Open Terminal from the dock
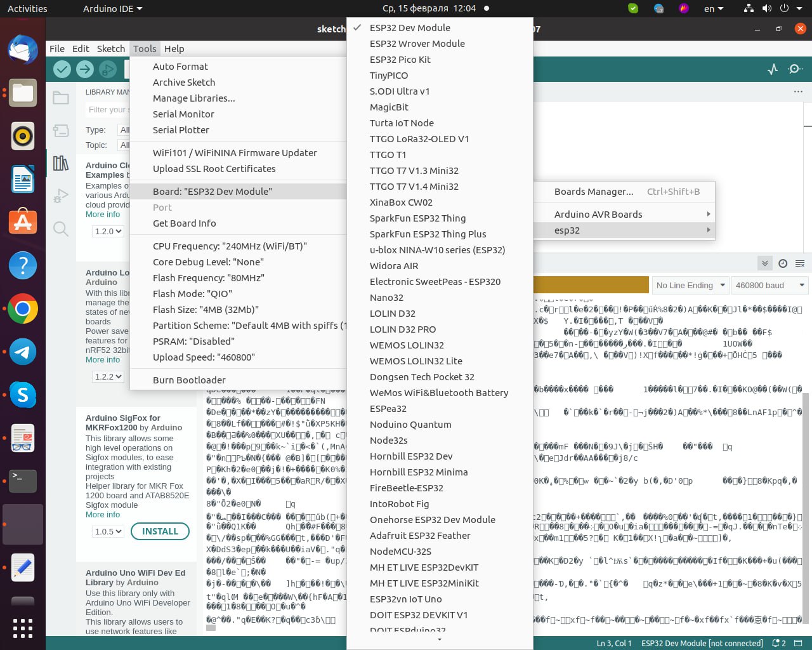The width and height of the screenshot is (812, 650). point(23,481)
